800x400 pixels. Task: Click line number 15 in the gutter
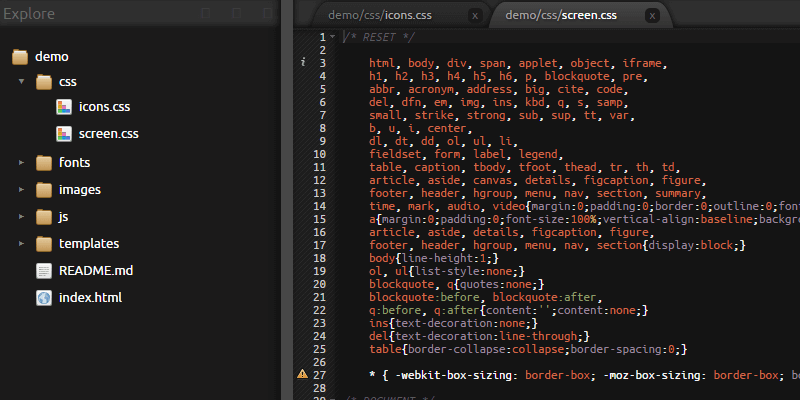(320, 218)
